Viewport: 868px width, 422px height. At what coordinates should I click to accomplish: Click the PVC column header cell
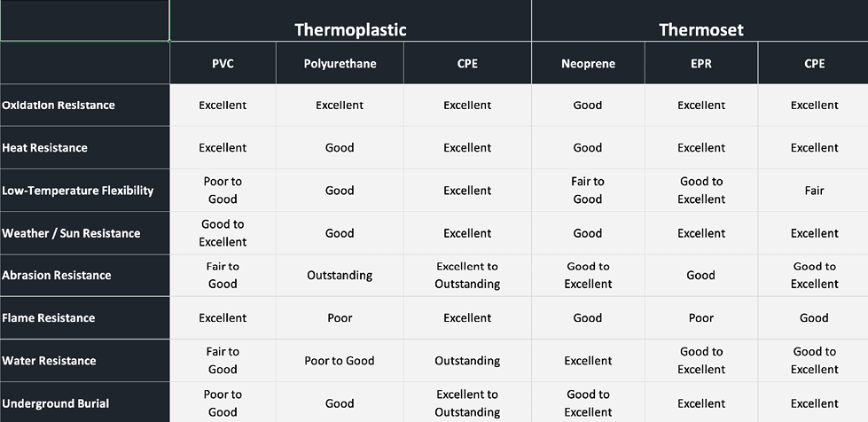(223, 63)
